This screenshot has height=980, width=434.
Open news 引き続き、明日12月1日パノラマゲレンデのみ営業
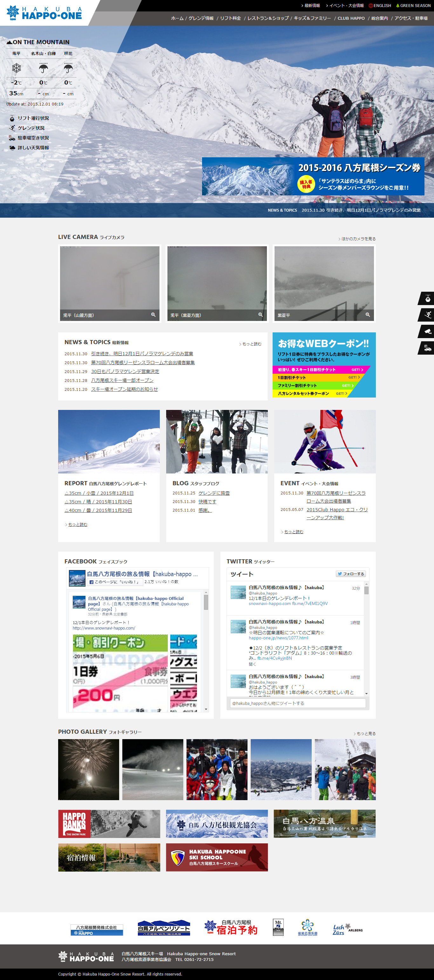pos(142,354)
